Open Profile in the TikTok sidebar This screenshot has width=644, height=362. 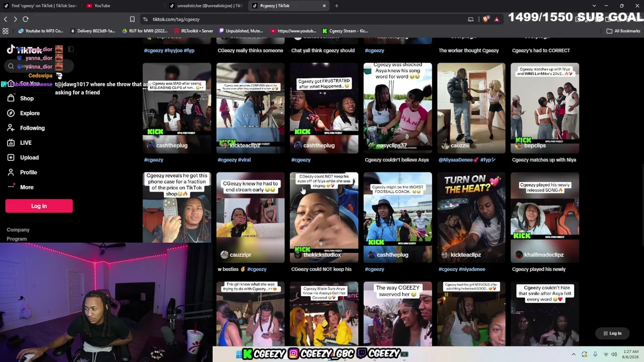click(28, 172)
